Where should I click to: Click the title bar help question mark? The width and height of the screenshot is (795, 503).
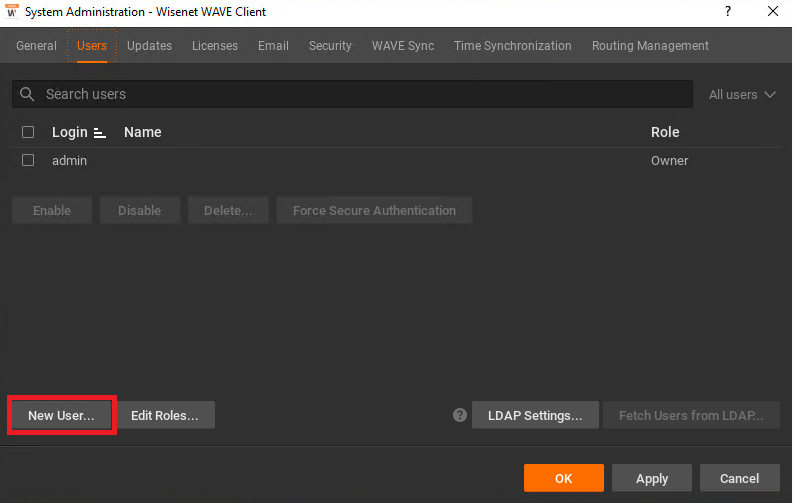pyautogui.click(x=728, y=11)
